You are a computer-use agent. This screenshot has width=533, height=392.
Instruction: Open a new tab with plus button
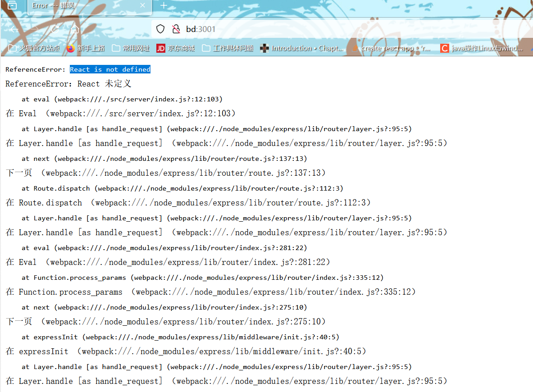[x=164, y=5]
